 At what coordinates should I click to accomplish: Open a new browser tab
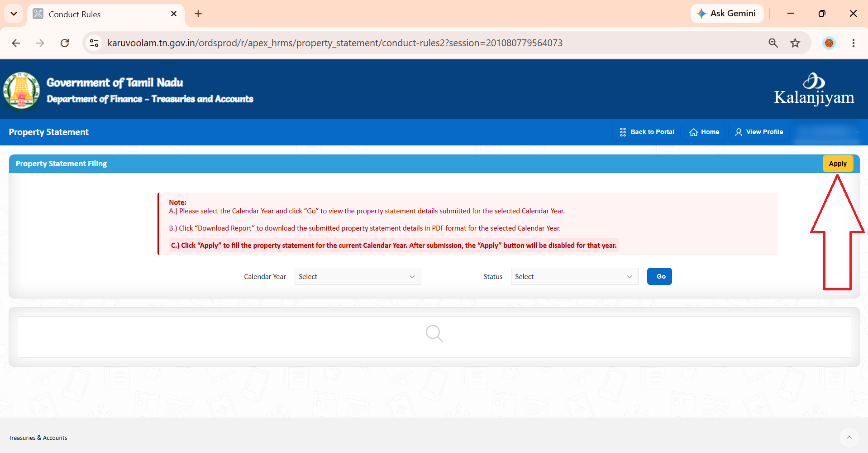[198, 14]
